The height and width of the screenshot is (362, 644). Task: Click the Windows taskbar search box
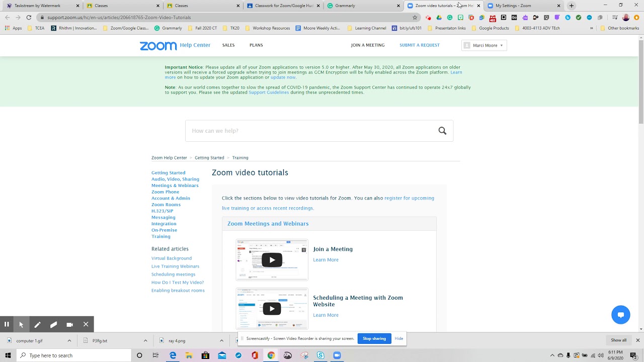[x=73, y=355]
